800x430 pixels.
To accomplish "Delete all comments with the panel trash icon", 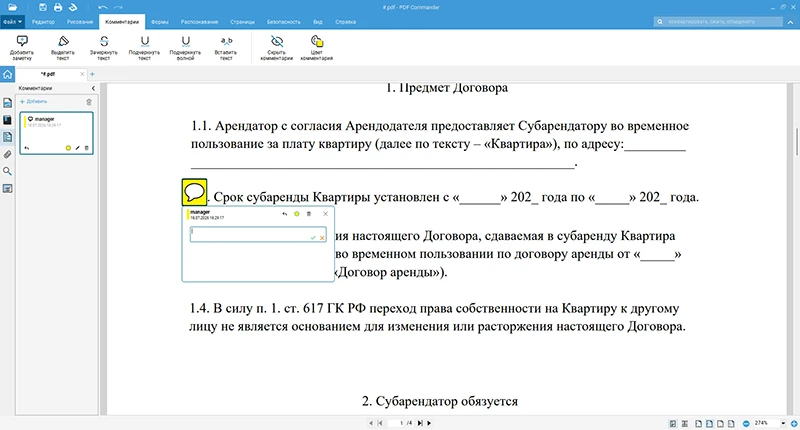I will pyautogui.click(x=89, y=102).
